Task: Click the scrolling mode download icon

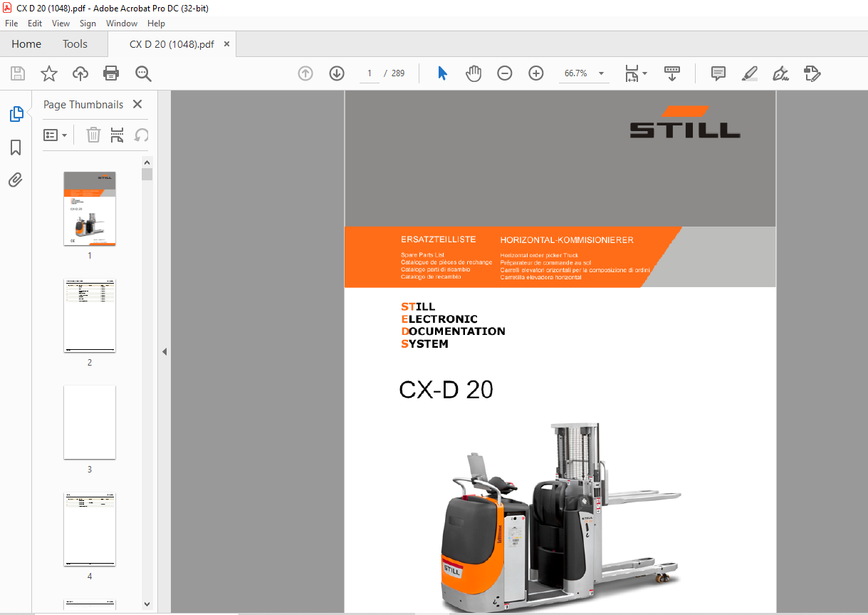Action: [672, 73]
